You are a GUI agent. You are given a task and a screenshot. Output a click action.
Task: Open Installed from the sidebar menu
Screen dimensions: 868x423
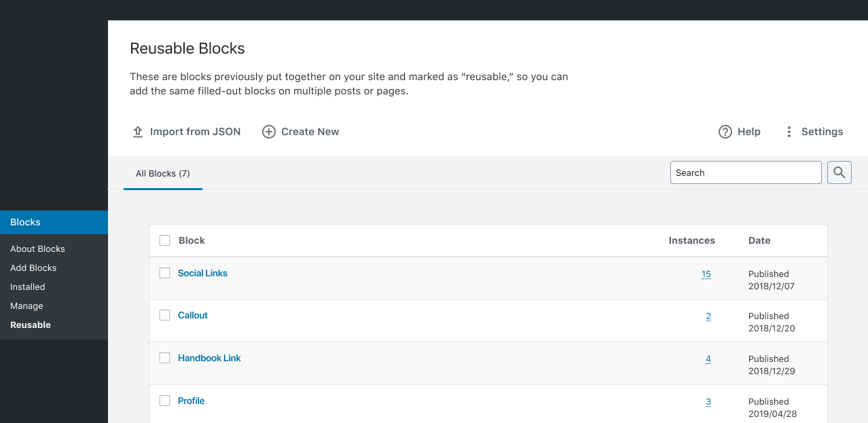[27, 287]
